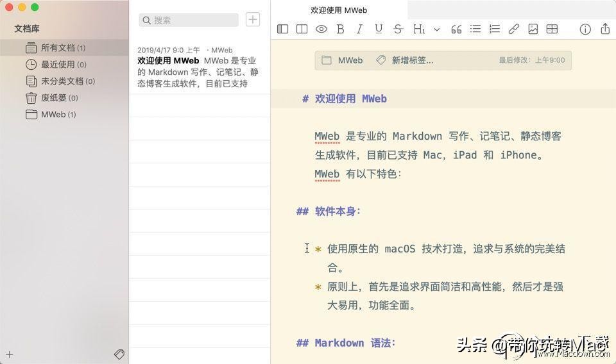
Task: Click the search documents field
Action: click(x=189, y=20)
